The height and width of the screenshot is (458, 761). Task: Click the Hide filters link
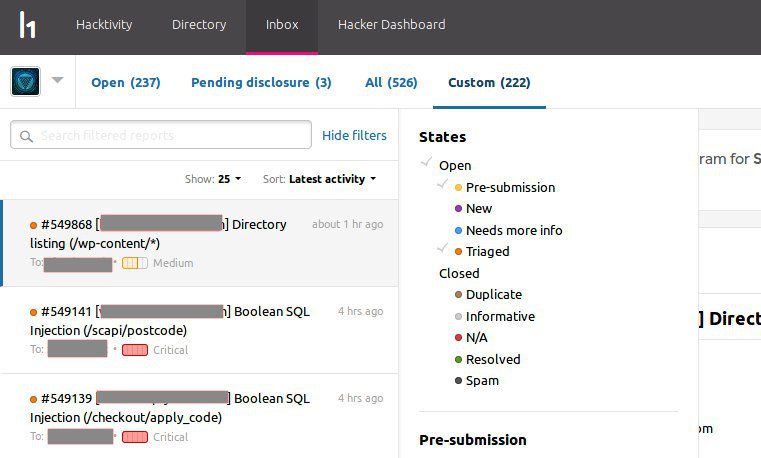coord(354,135)
